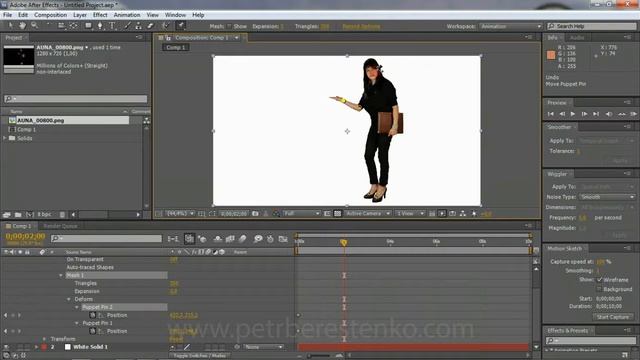Open the File menu
This screenshot has height=360, width=640.
coord(7,15)
